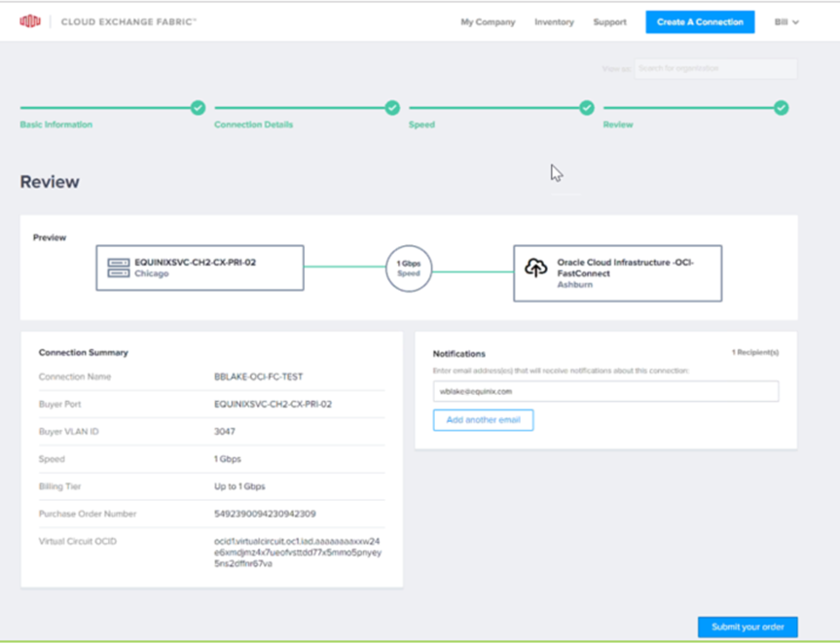Click the Review step label

pos(618,125)
